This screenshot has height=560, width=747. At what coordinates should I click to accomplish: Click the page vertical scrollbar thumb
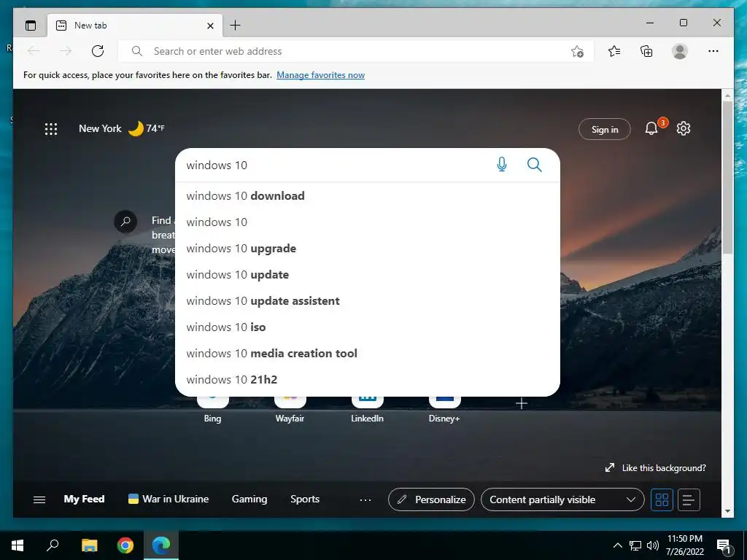click(727, 176)
